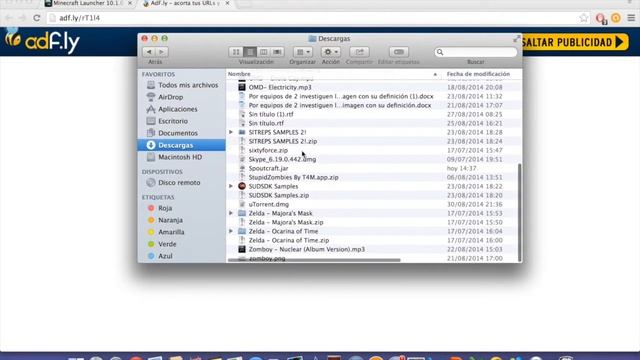Expand the Zelda – Ocarina of Time folder

231,231
